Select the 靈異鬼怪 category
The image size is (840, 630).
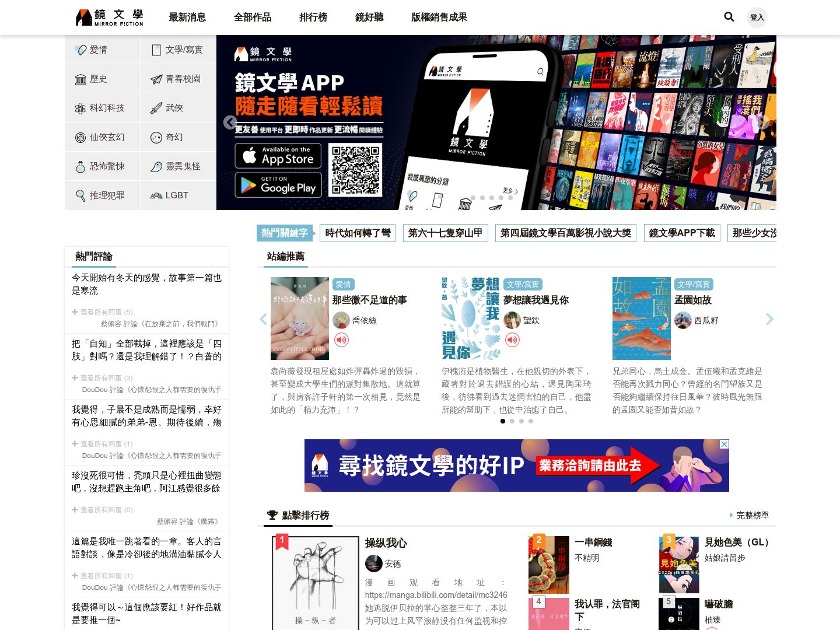pos(178,166)
